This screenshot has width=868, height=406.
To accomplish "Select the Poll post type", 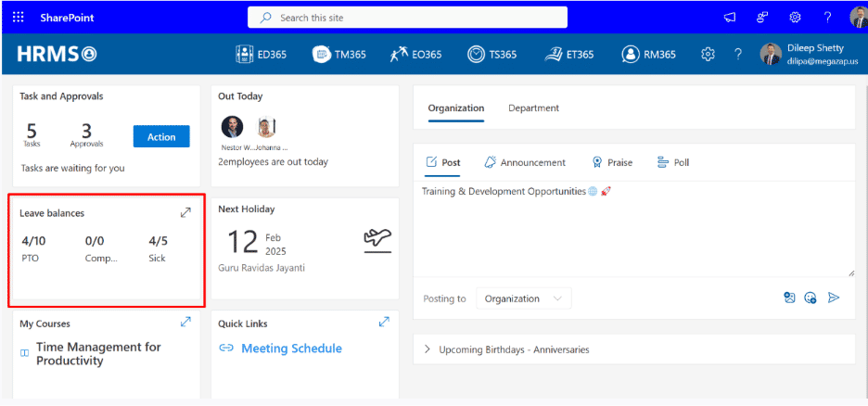I will 673,162.
